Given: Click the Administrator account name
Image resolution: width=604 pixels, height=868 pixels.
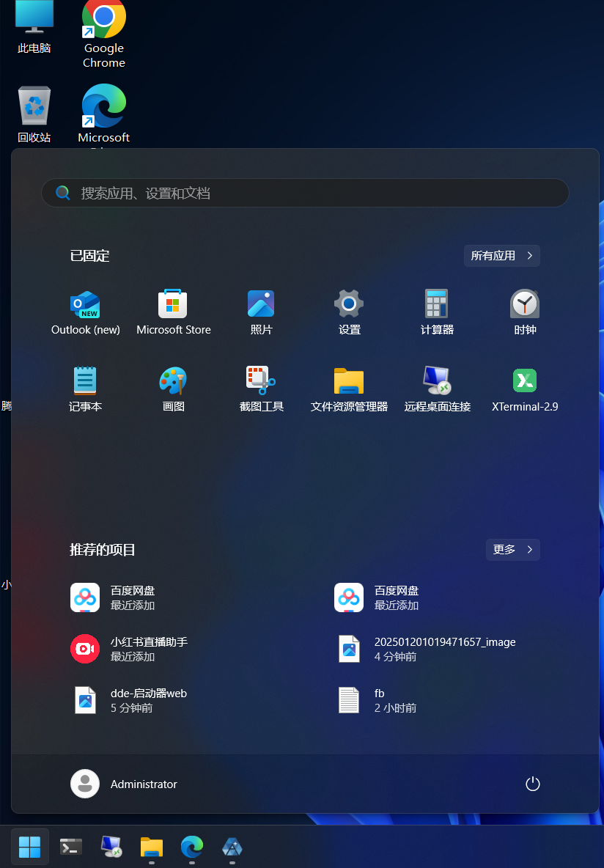Looking at the screenshot, I should click(144, 784).
